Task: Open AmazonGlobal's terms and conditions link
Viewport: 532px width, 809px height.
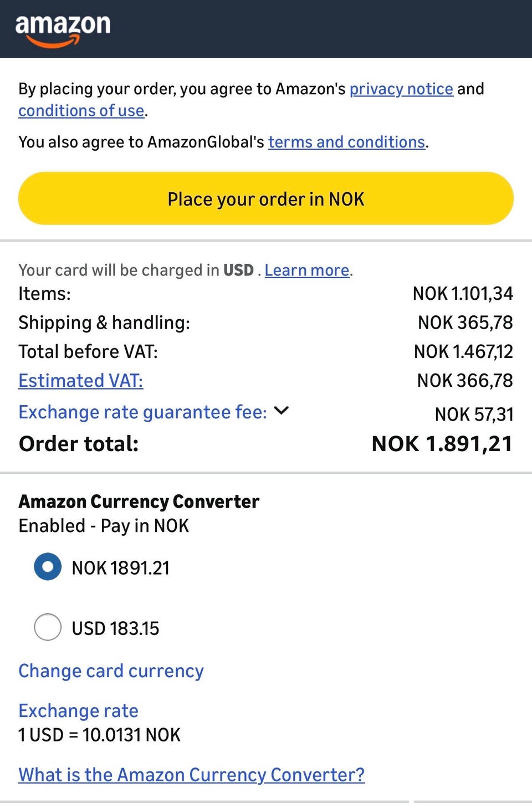Action: coord(346,142)
